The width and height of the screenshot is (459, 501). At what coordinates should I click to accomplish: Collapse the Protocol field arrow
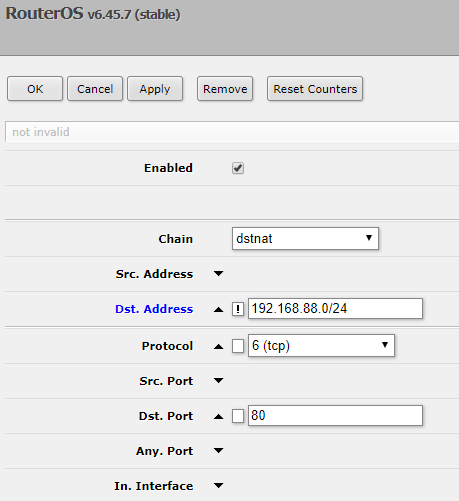(x=218, y=346)
